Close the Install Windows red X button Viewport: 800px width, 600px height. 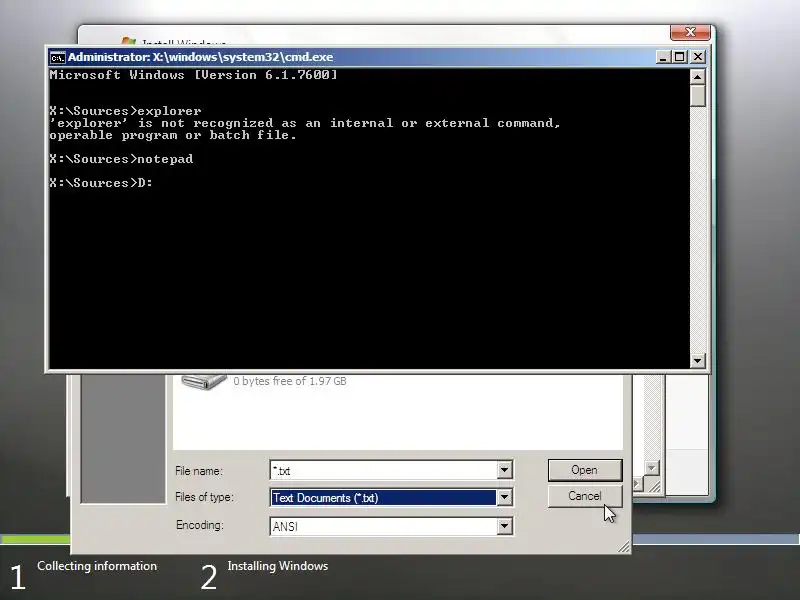click(x=690, y=32)
